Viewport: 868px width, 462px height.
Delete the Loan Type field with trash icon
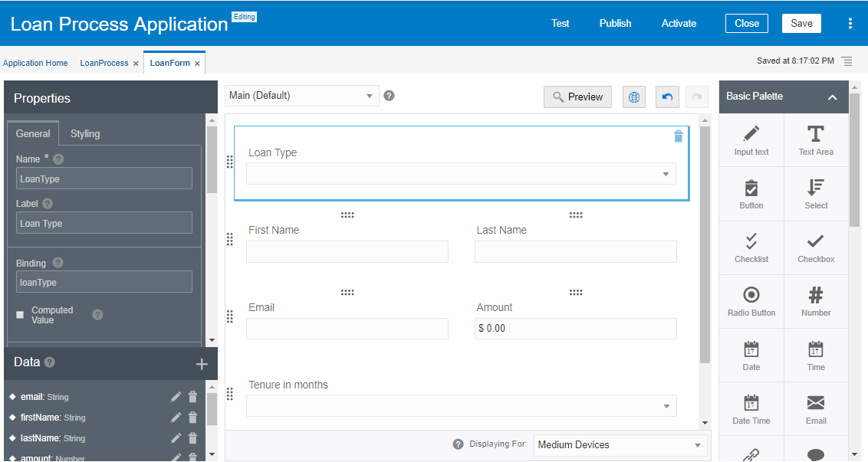pos(678,136)
